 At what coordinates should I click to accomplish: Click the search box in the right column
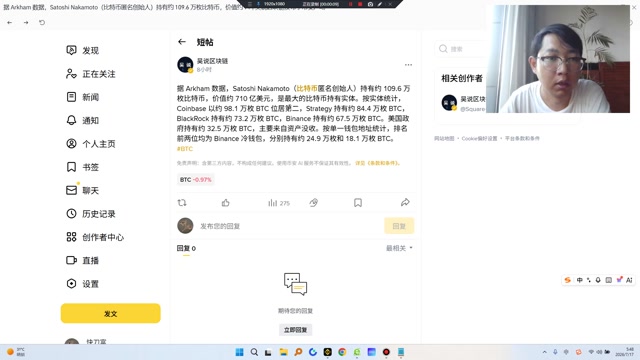(x=461, y=49)
